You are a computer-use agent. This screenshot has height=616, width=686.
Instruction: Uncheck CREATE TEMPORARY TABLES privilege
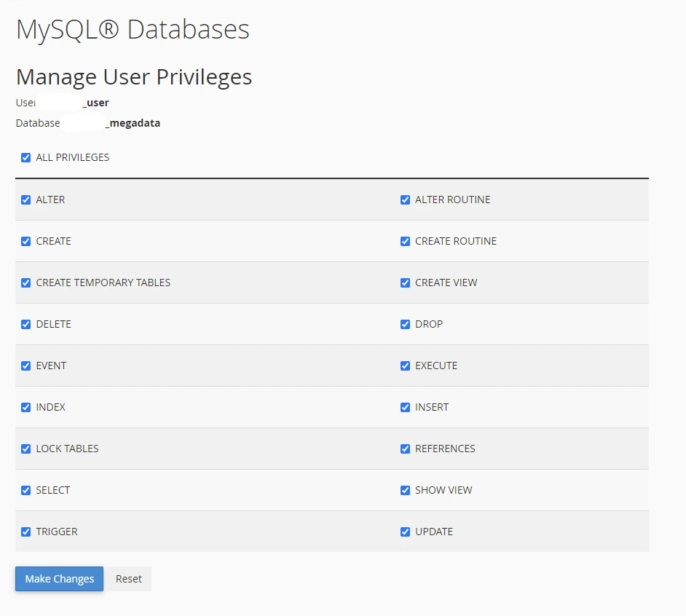pos(26,283)
